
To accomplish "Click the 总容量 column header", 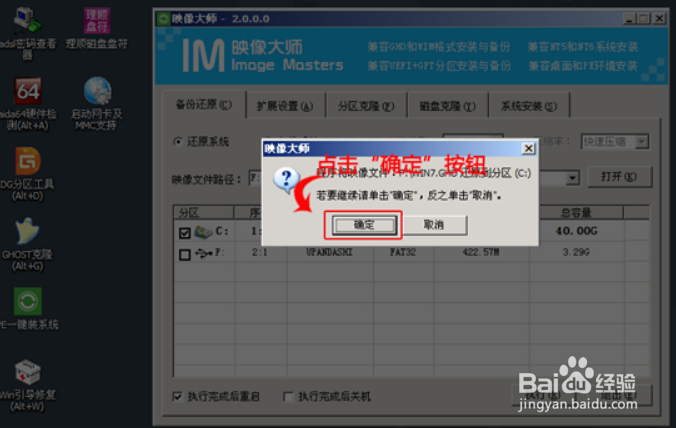I will [576, 212].
